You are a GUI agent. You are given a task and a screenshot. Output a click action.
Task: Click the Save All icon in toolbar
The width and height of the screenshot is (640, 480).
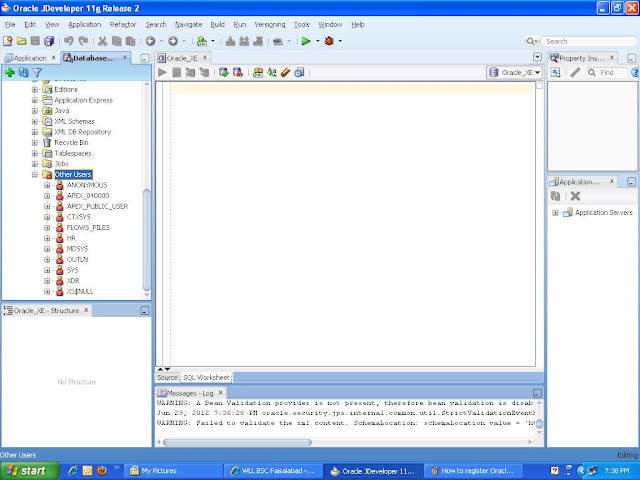[x=49, y=41]
